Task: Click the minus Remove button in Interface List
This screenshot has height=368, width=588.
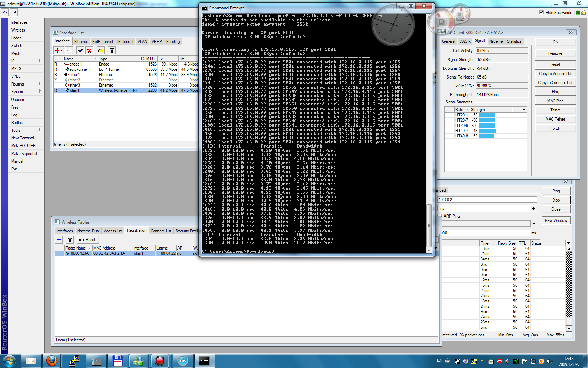Action: [69, 50]
